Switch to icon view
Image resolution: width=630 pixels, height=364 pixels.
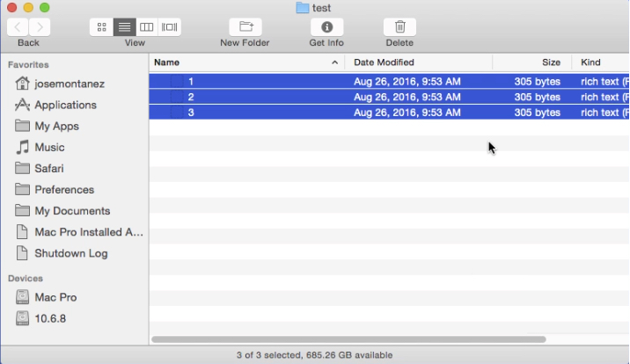tap(102, 27)
